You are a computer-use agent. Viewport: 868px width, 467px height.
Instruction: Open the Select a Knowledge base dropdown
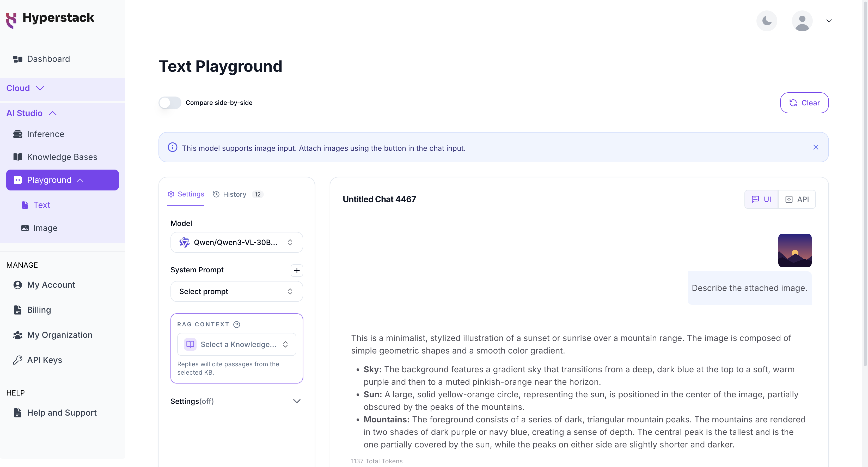[x=236, y=345]
